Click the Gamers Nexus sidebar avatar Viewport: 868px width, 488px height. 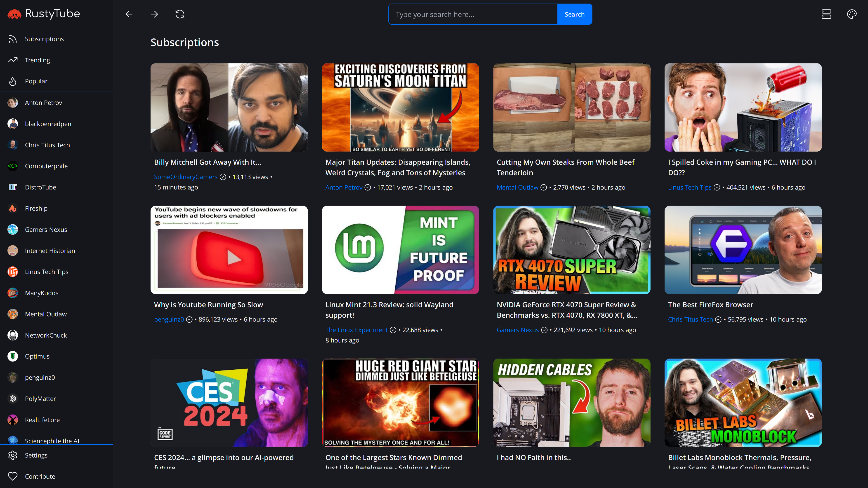tap(13, 230)
